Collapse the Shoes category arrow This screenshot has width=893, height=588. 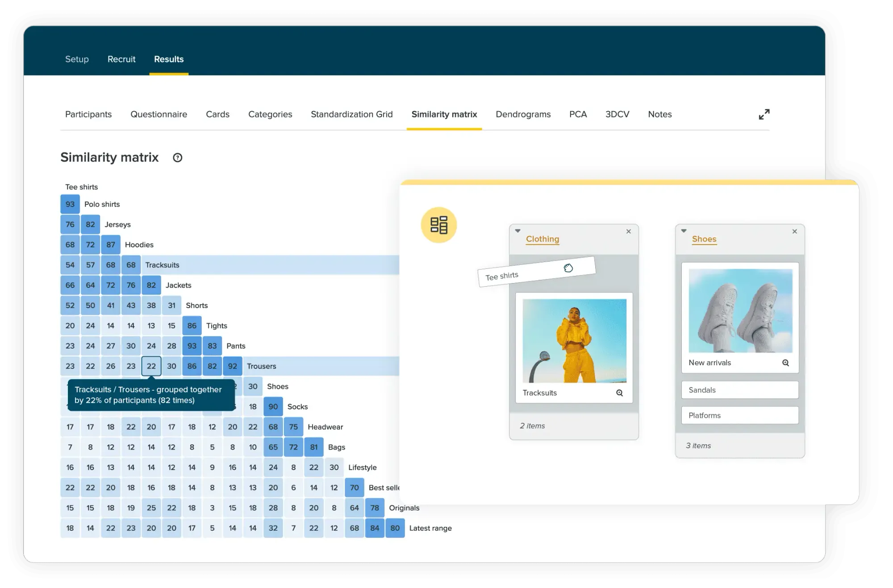(x=684, y=231)
